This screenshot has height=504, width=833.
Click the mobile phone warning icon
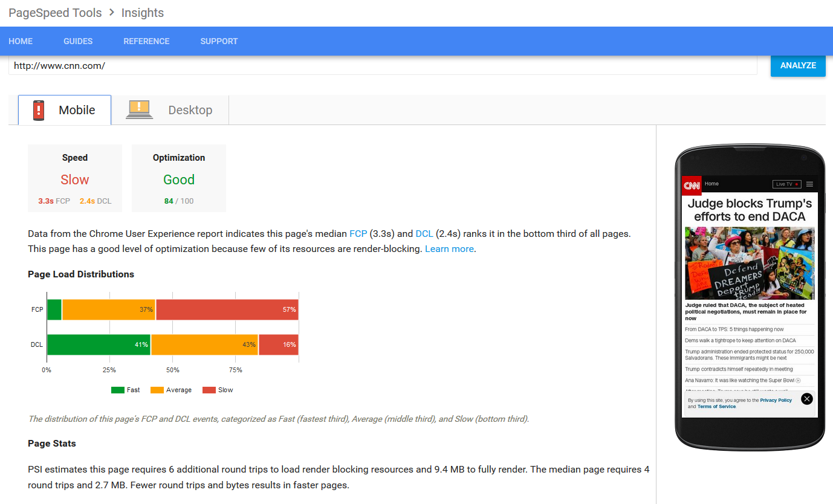coord(39,110)
